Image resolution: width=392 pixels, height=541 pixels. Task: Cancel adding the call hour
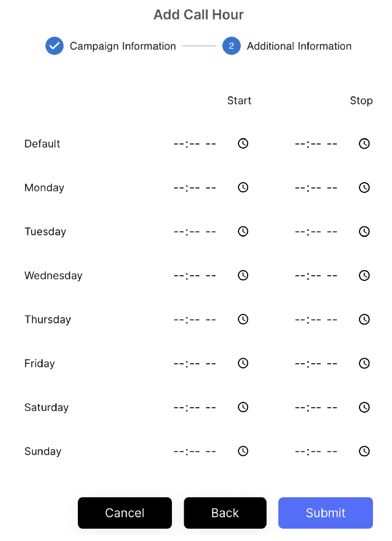coord(124,513)
